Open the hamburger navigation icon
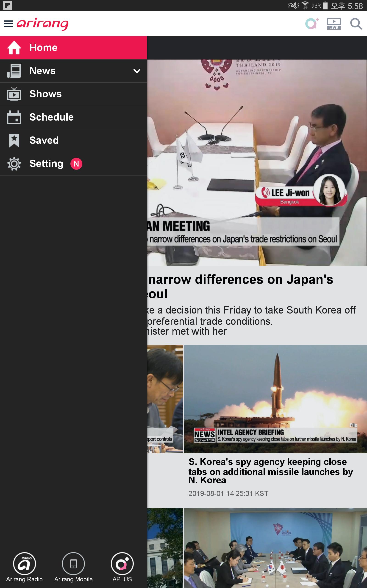The image size is (367, 588). coord(8,24)
